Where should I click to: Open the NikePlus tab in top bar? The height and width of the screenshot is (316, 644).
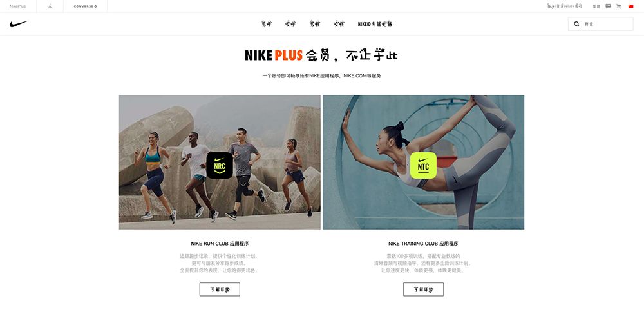(17, 6)
